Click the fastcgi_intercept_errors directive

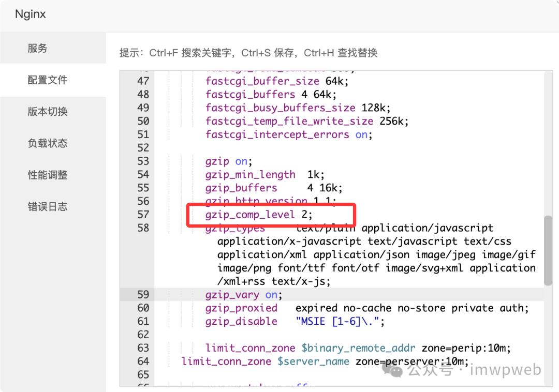(x=277, y=134)
